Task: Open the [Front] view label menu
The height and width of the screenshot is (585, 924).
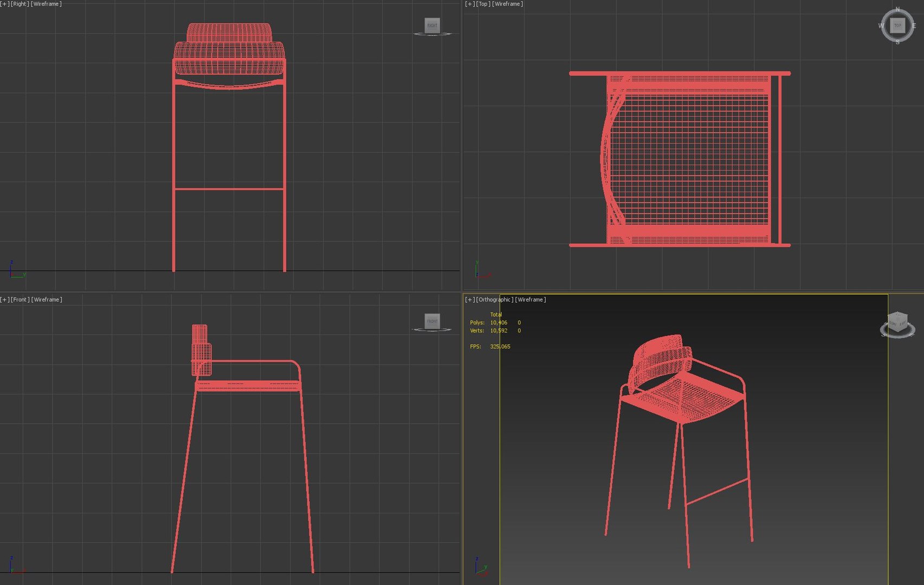Action: tap(20, 300)
